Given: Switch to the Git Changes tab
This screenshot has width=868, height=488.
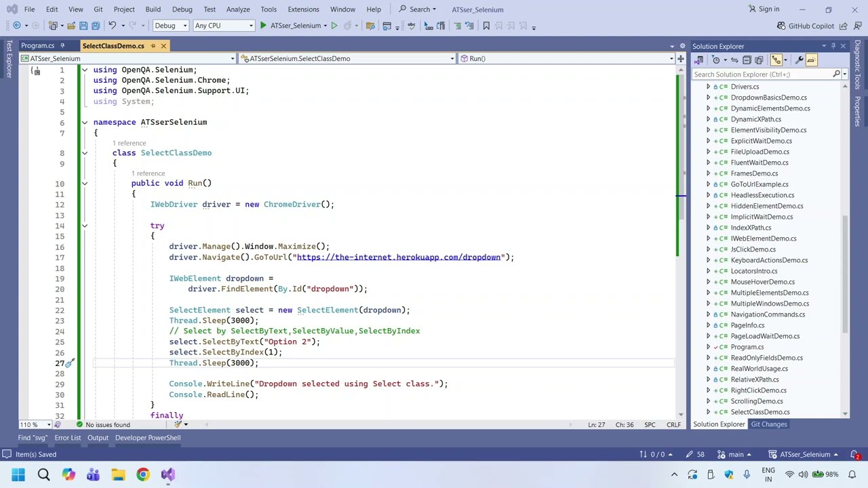Looking at the screenshot, I should coord(769,424).
